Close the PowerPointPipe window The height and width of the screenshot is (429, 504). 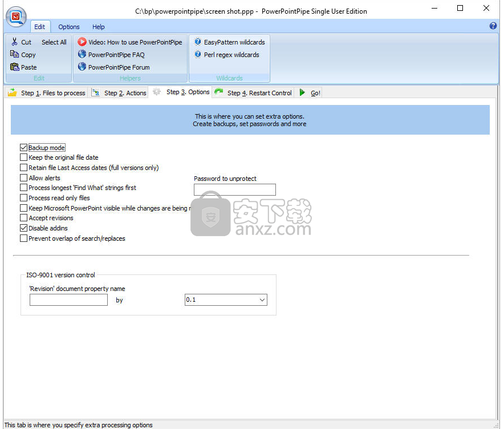point(486,8)
